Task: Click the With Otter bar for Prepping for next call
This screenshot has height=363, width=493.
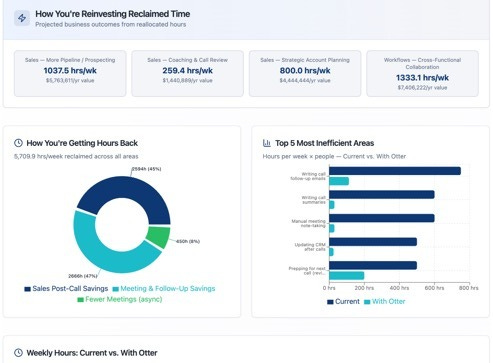Action: pyautogui.click(x=347, y=276)
